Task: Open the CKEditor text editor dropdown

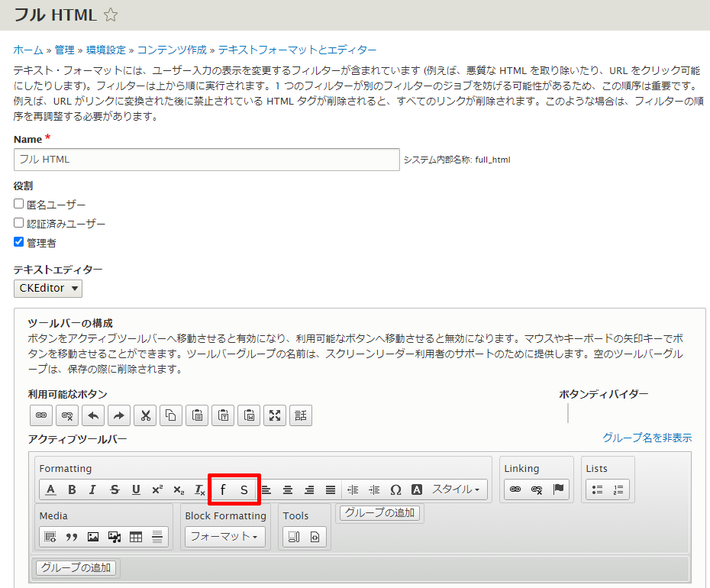Action: tap(48, 289)
